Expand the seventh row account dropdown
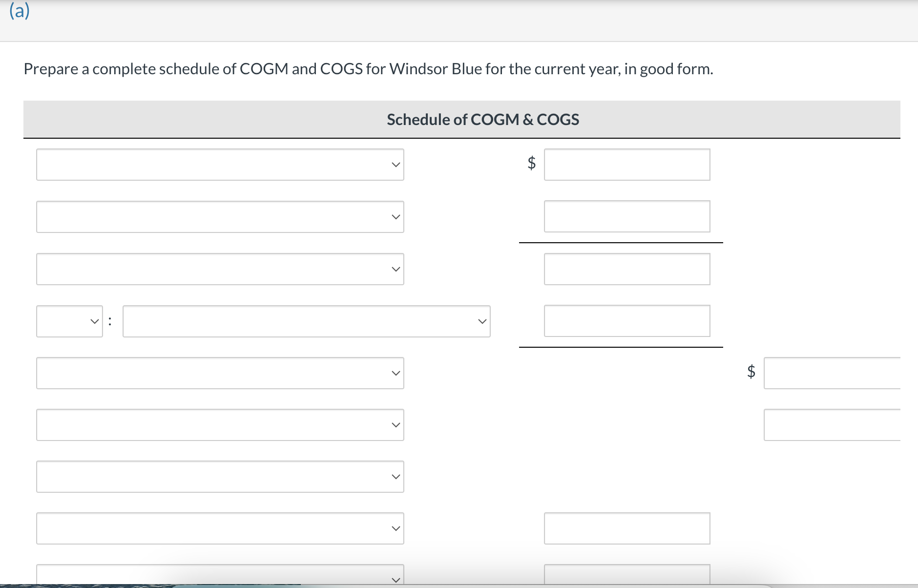Viewport: 918px width, 588px height. click(220, 477)
